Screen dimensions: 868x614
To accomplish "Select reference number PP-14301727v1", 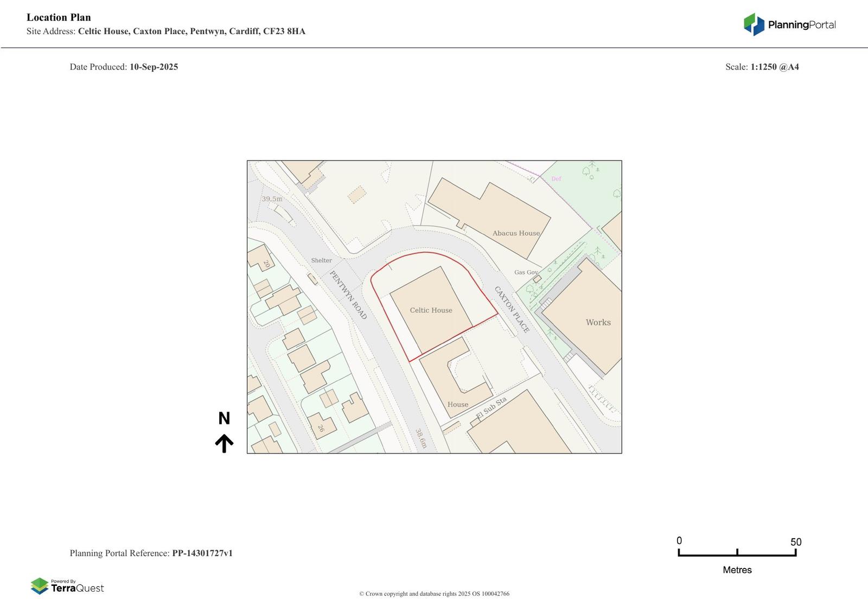I will pos(202,553).
